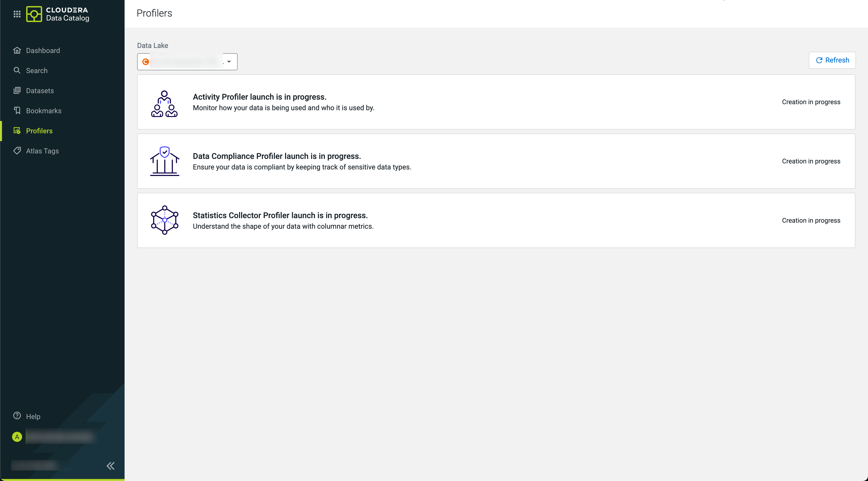The height and width of the screenshot is (481, 868).
Task: Click the user avatar 'A' badge
Action: 17,437
